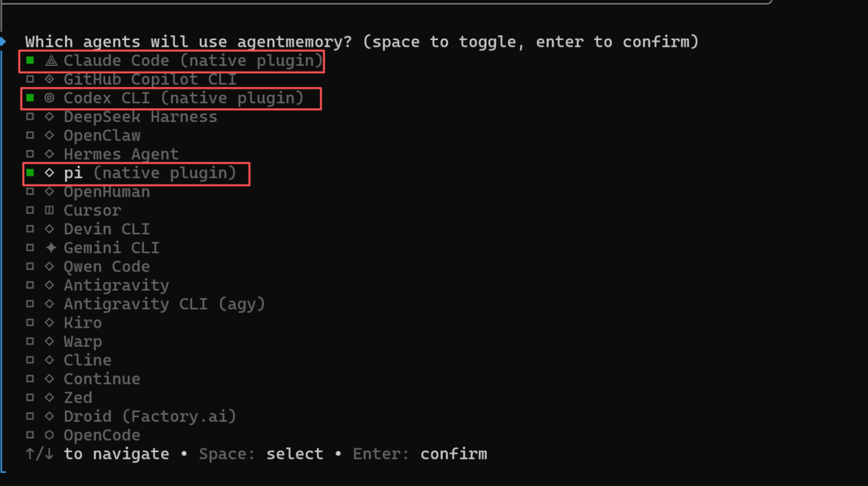Check the box for OpenClaw
Screen dimensions: 868x486
(x=30, y=136)
